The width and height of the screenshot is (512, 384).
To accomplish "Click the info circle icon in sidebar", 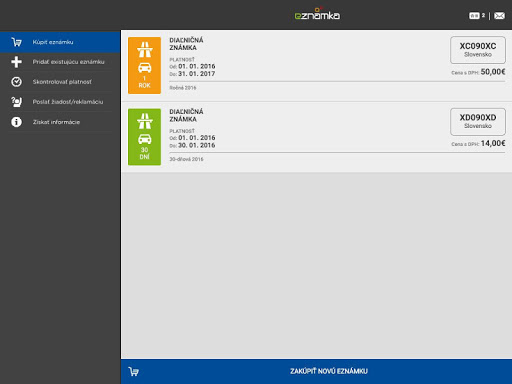I will (16, 122).
